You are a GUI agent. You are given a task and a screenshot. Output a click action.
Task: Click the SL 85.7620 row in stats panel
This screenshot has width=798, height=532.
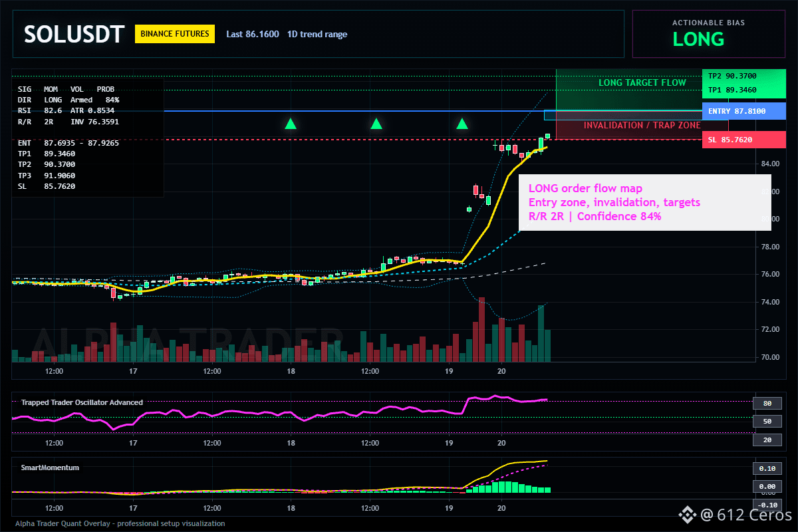click(47, 186)
